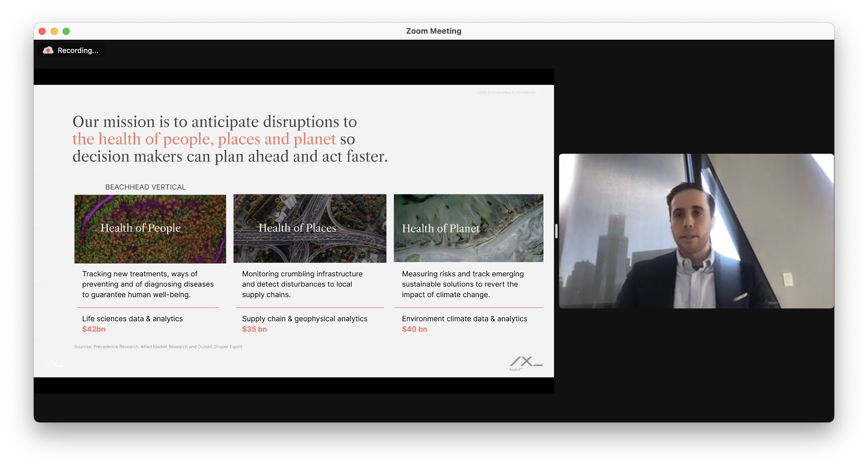Screen dimensions: 868x467
Task: Click the BEACHHEAD VERTICAL label
Action: (145, 187)
